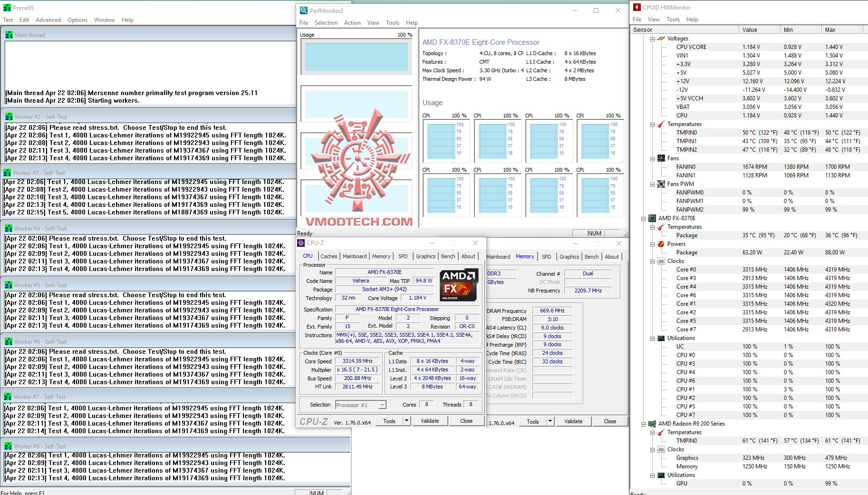
Task: Click the Radeon Utilizations icon
Action: (661, 475)
